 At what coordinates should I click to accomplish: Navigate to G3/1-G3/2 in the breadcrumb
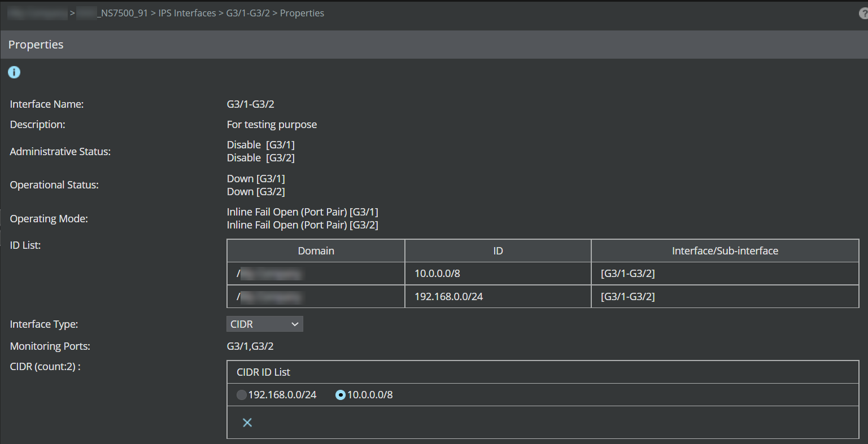coord(248,13)
